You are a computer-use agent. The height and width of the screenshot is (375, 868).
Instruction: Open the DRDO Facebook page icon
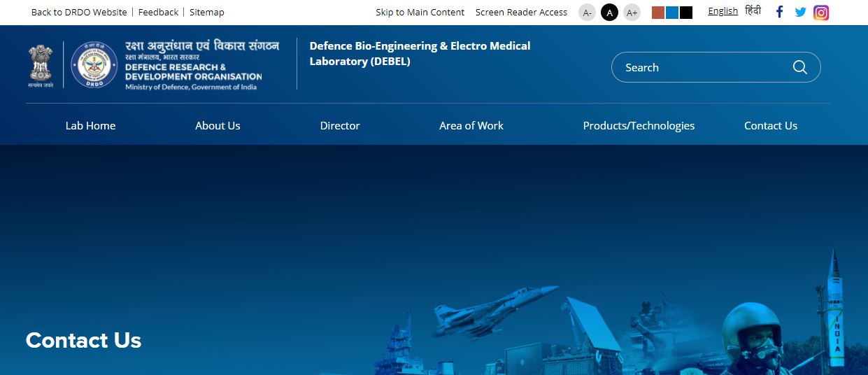780,12
